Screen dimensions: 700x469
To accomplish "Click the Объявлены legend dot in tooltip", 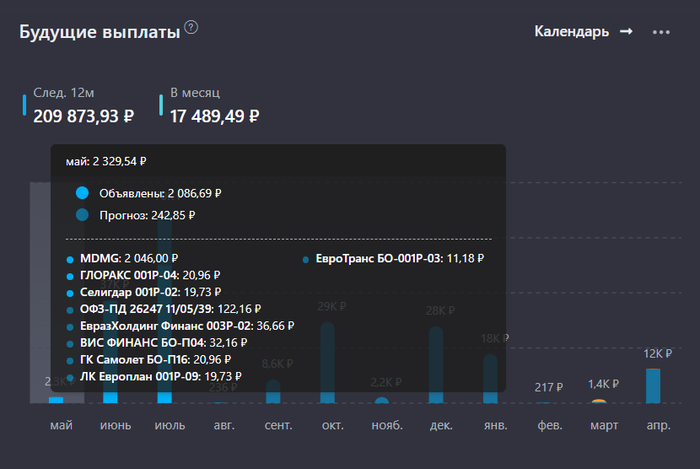I will click(82, 193).
